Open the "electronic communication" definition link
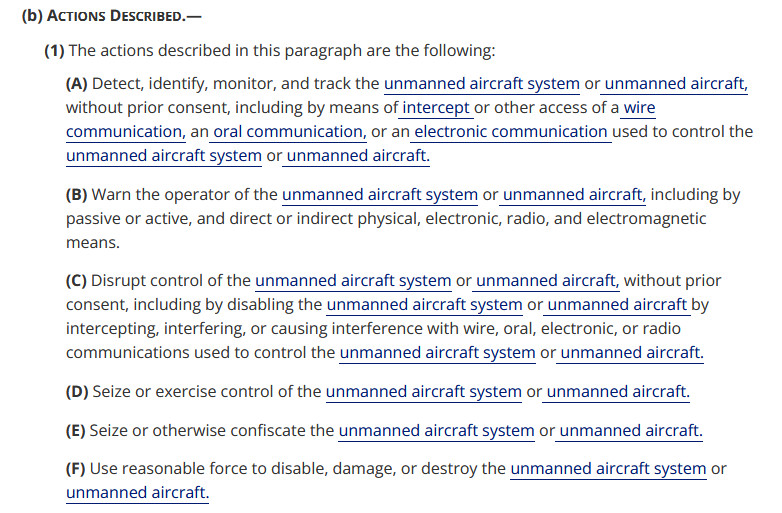 [511, 132]
